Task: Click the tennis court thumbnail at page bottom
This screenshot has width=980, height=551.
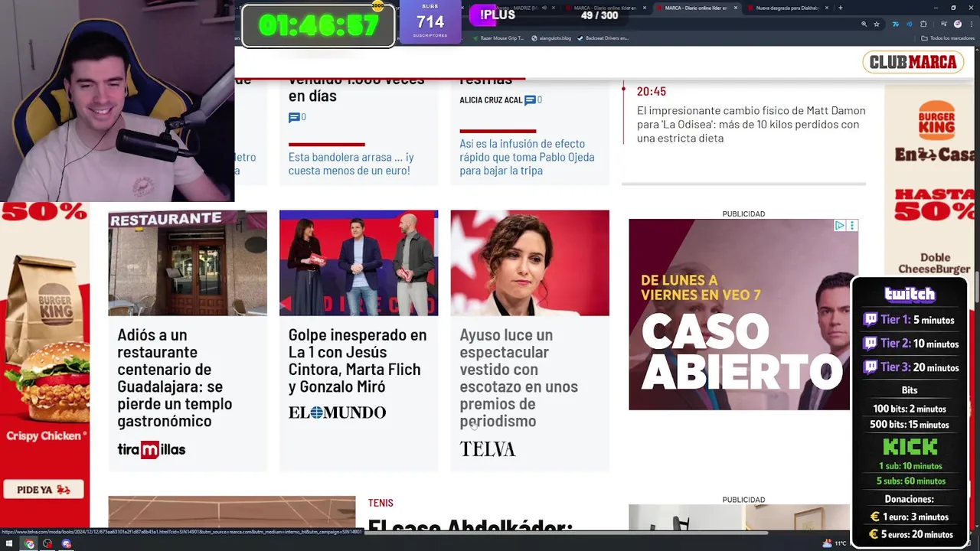Action: pos(232,513)
